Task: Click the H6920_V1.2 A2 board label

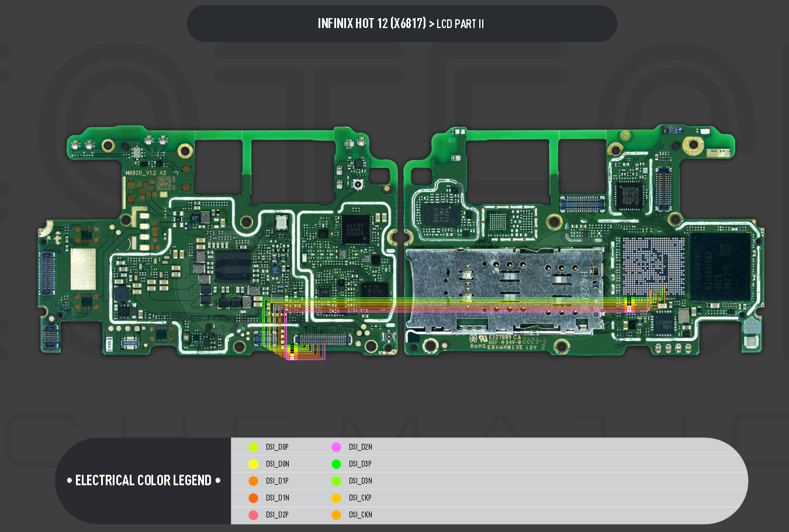Action: 146,173
